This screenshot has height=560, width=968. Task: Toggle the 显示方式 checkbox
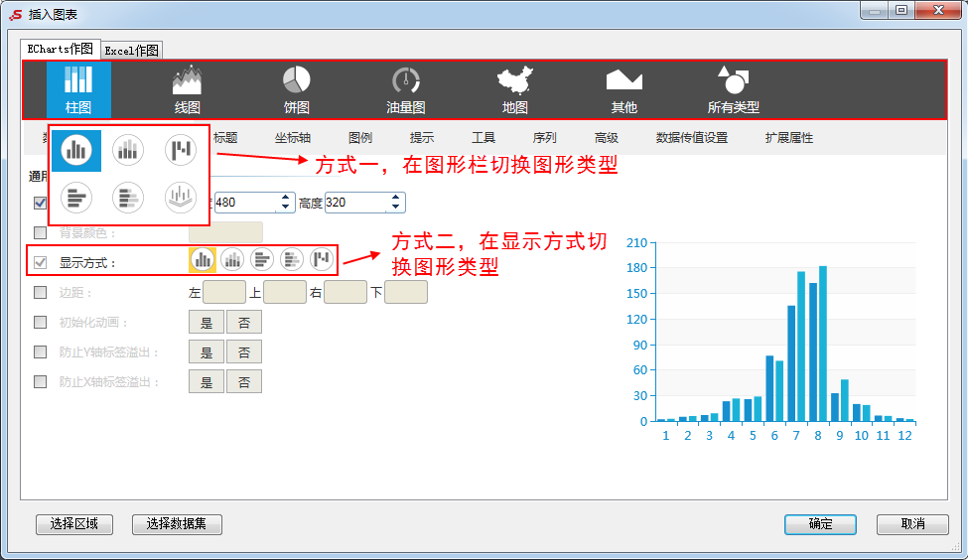(40, 262)
